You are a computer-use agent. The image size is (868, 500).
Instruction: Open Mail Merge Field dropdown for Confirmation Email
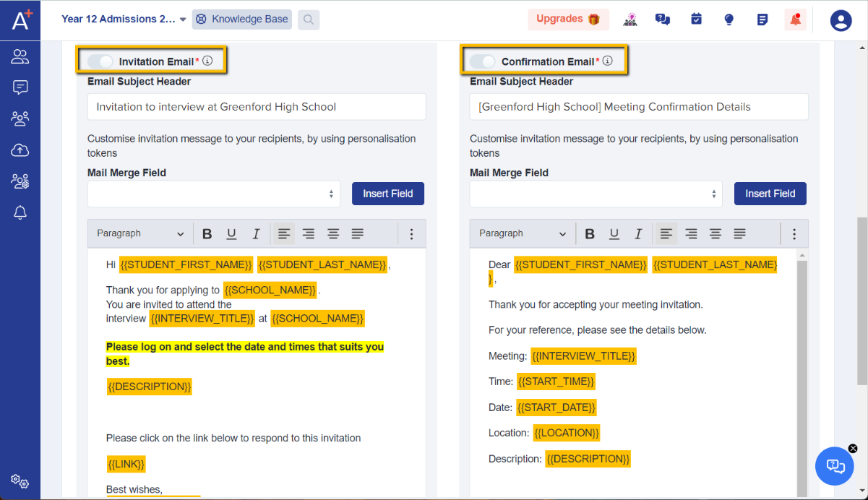596,194
